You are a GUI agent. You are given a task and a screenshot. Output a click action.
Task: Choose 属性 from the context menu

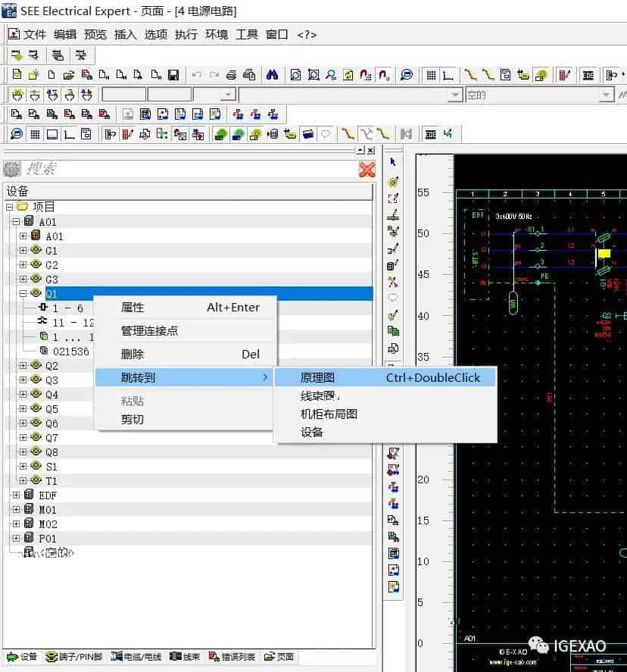click(x=186, y=308)
